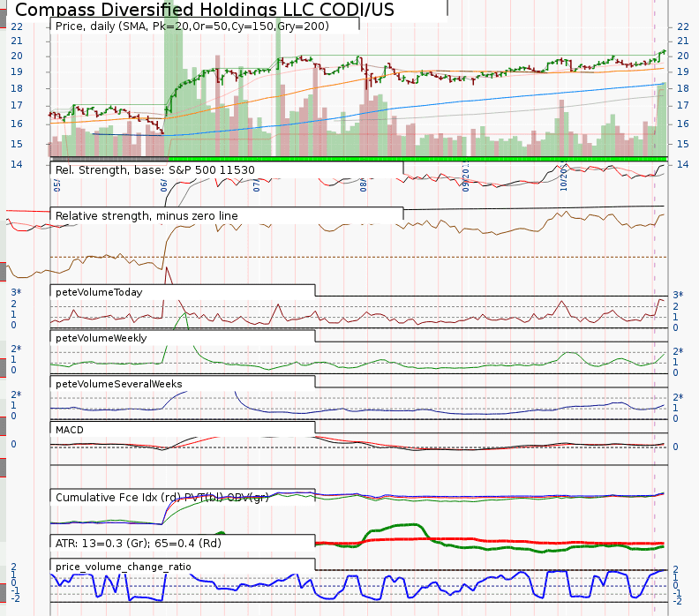Image resolution: width=699 pixels, height=616 pixels.
Task: Click the -2 value on the left ratio axis
Action: click(x=15, y=599)
